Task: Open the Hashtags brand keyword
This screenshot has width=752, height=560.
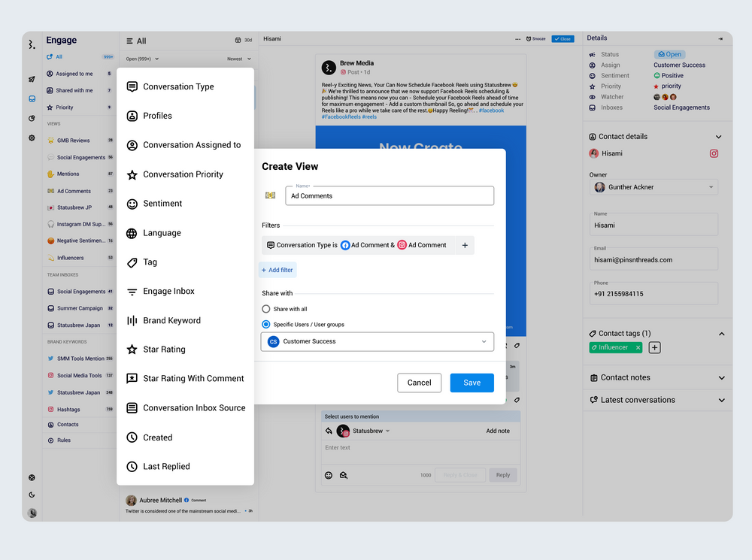Action: click(80, 410)
